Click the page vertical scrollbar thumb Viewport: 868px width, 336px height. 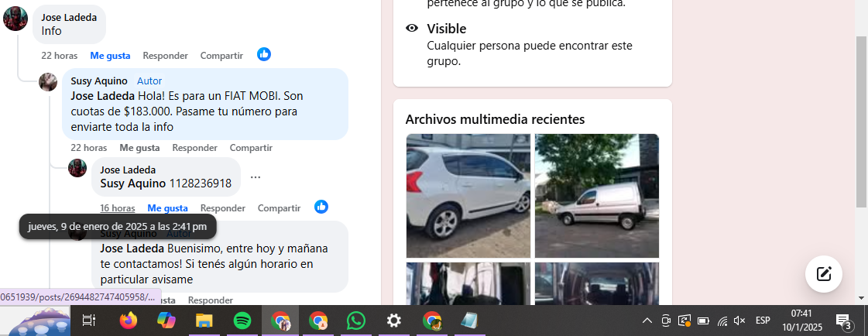(863, 122)
